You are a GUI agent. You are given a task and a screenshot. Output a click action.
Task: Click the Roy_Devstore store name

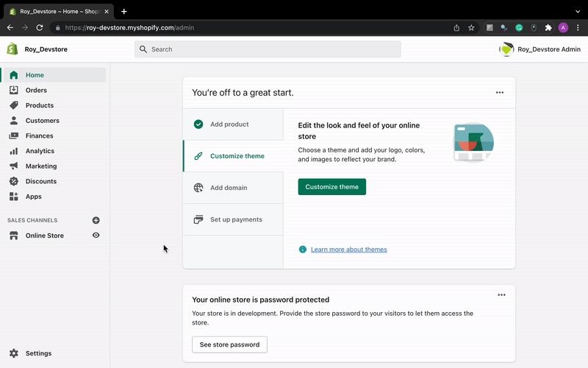[x=46, y=49]
